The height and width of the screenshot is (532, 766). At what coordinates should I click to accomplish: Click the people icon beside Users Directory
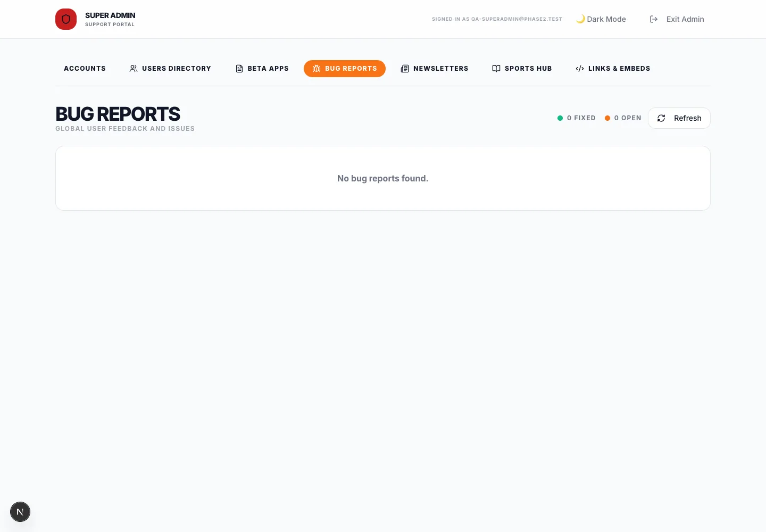tap(134, 69)
